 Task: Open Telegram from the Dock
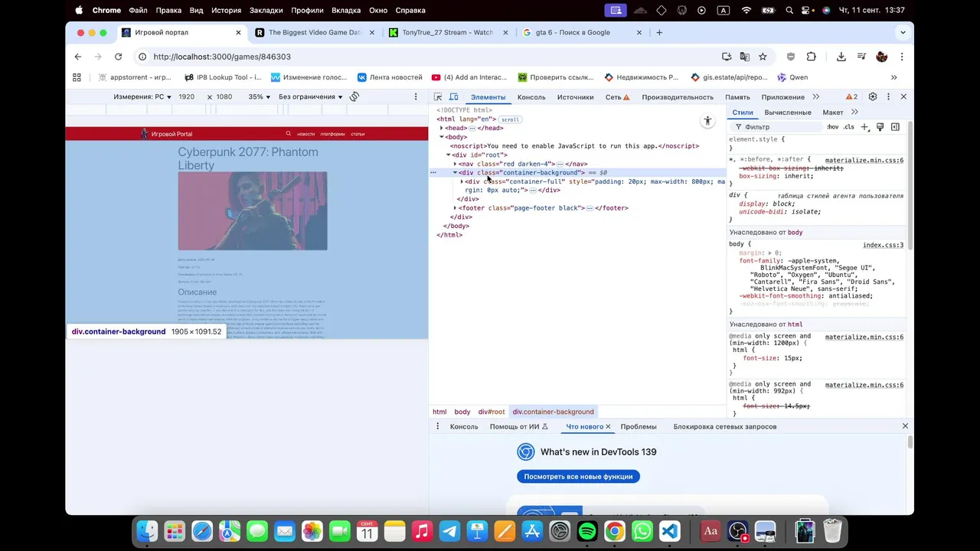click(449, 531)
